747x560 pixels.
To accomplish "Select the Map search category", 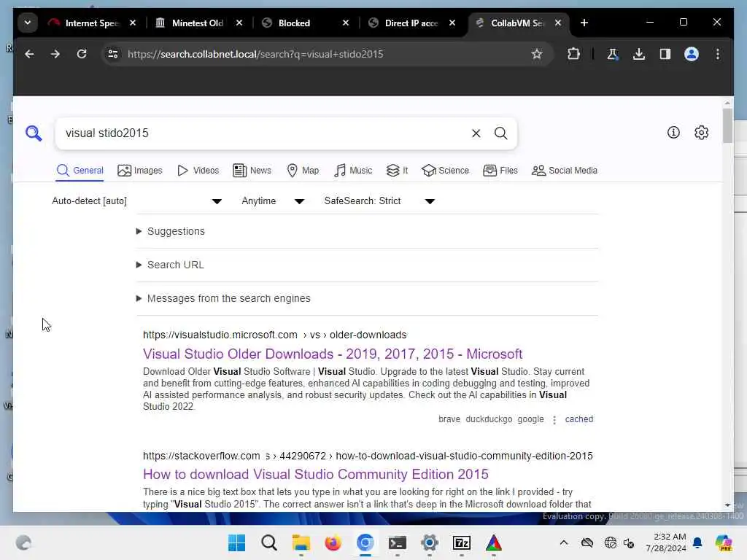I will tap(303, 171).
